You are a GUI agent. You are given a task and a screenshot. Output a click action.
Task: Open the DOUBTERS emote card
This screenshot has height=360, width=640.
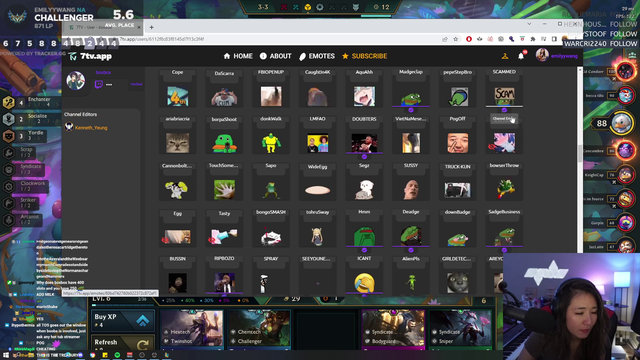point(364,136)
